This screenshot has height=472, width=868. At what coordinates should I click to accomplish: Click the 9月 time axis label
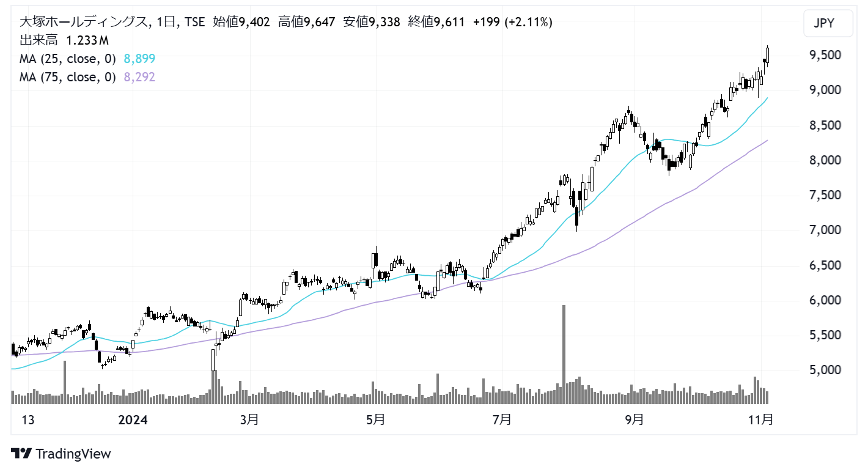[x=634, y=420]
